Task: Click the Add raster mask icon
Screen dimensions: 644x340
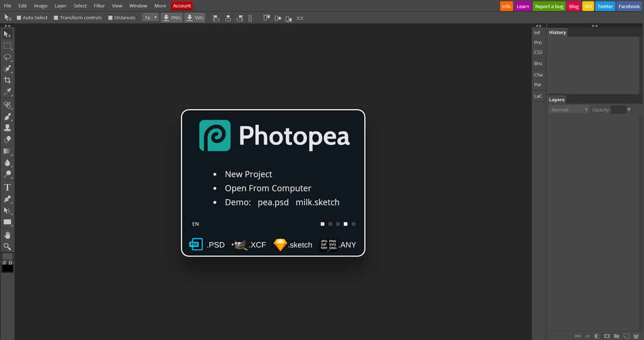Action: [607, 336]
